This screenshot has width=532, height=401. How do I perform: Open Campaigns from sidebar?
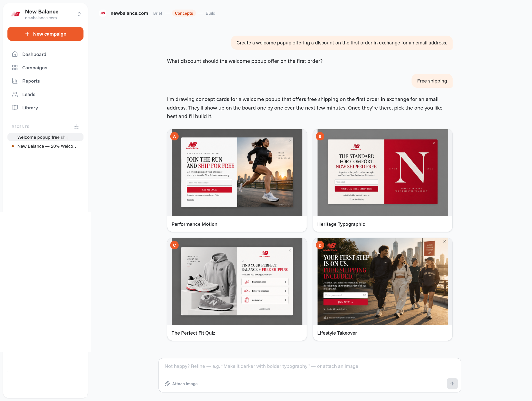[x=45, y=68]
